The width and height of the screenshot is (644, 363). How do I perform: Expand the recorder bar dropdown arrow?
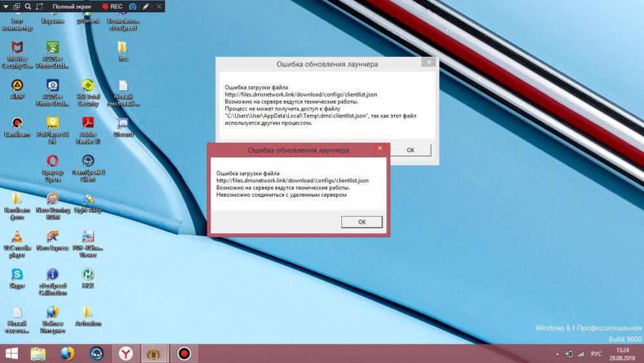point(6,6)
